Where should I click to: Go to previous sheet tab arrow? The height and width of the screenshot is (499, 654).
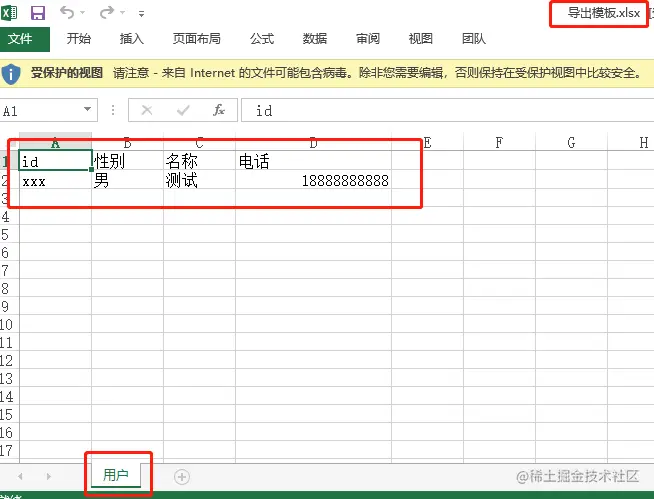20,476
